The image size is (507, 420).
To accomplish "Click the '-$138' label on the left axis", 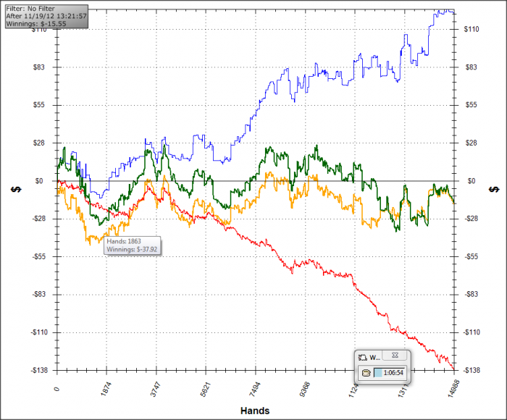I will pyautogui.click(x=39, y=370).
